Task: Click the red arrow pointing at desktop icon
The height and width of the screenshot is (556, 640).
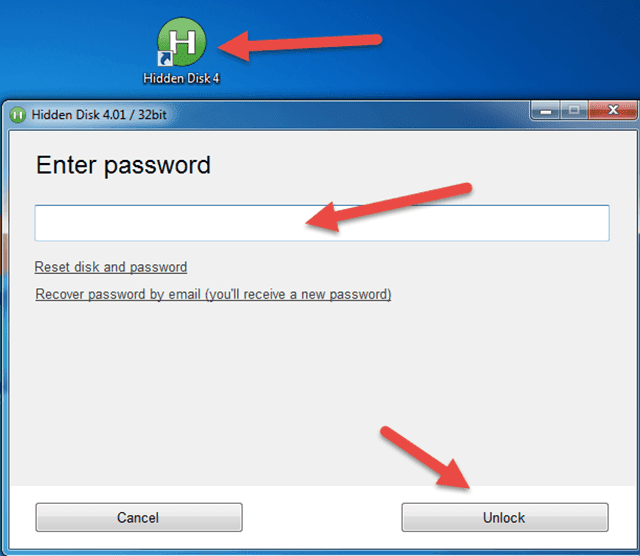Action: point(300,44)
